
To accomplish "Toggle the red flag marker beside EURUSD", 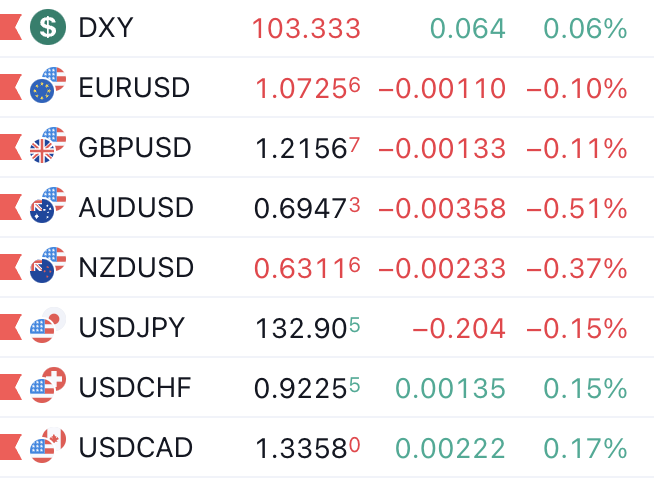I will [10, 88].
